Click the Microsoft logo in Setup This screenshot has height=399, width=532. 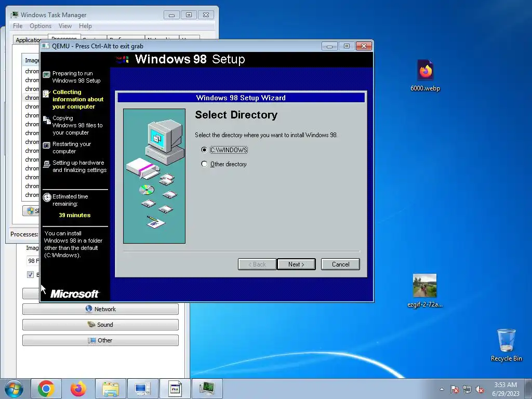75,294
